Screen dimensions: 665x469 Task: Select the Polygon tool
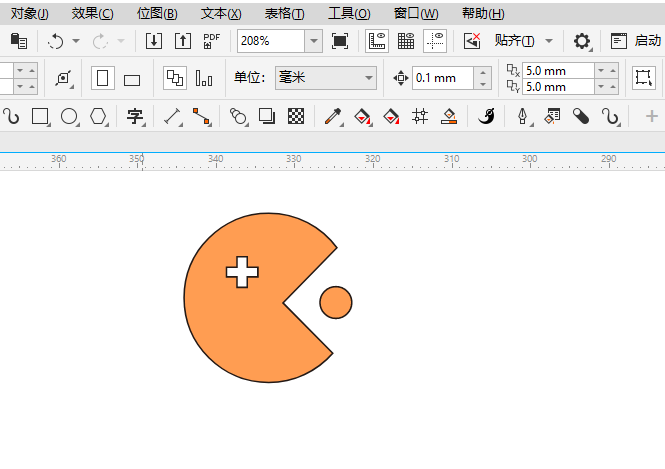[x=98, y=117]
